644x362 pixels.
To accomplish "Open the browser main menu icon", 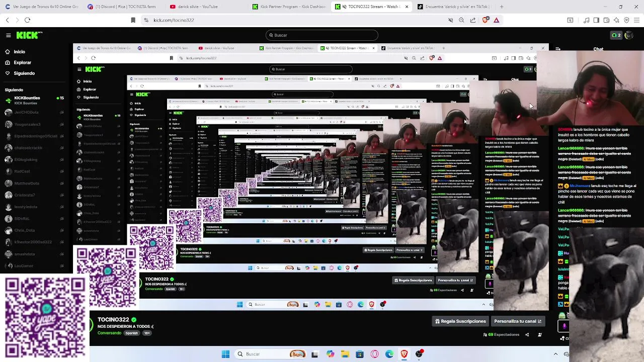I will pos(636,20).
